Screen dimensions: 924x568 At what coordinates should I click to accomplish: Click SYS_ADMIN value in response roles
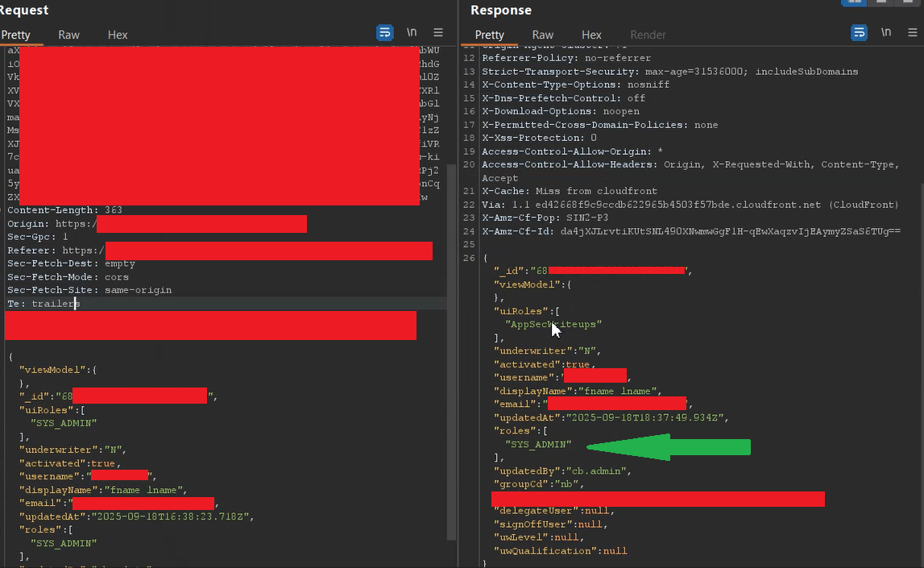click(537, 445)
